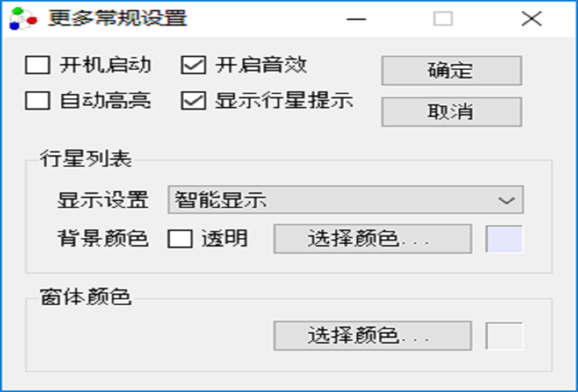Click the 更多常规设置 title bar text
The height and width of the screenshot is (392, 578).
118,19
